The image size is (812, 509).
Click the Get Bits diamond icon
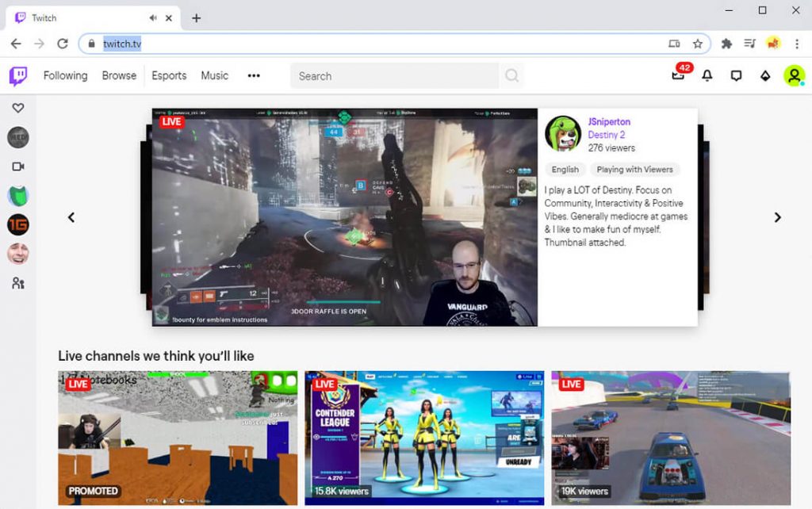coord(765,76)
